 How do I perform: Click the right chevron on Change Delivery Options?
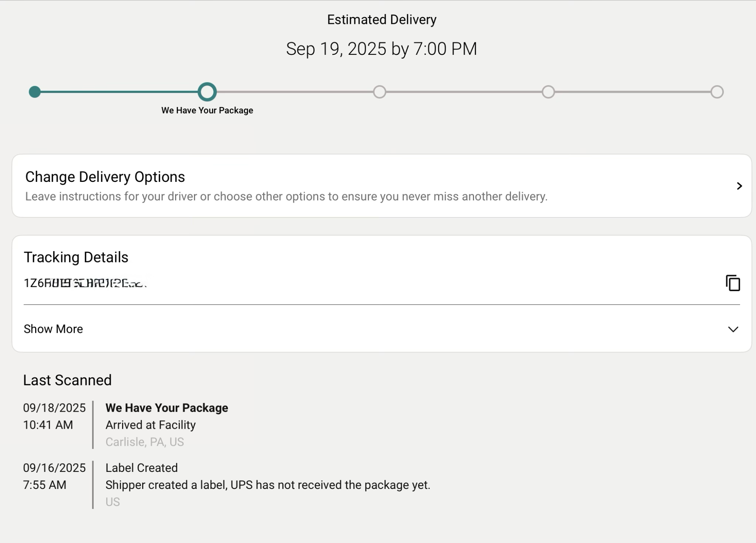[739, 186]
